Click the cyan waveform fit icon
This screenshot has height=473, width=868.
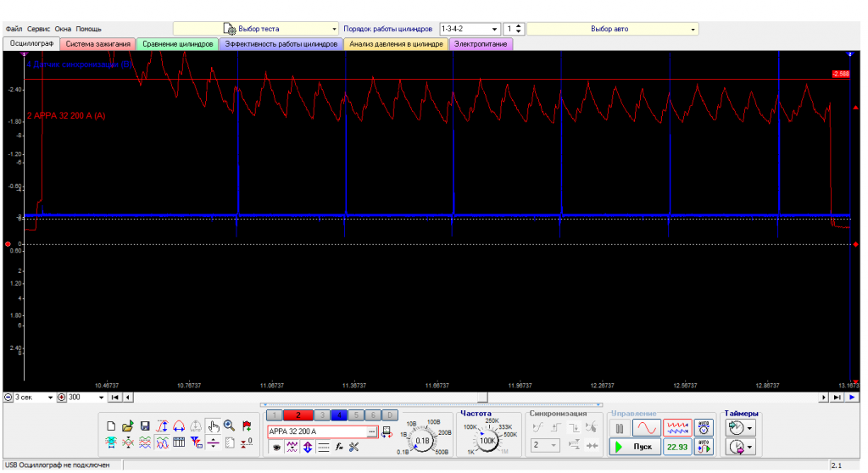point(111,442)
